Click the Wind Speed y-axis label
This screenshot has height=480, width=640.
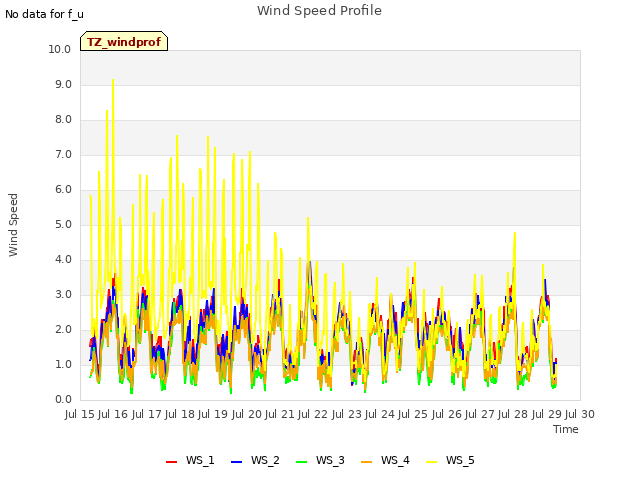[x=13, y=225]
